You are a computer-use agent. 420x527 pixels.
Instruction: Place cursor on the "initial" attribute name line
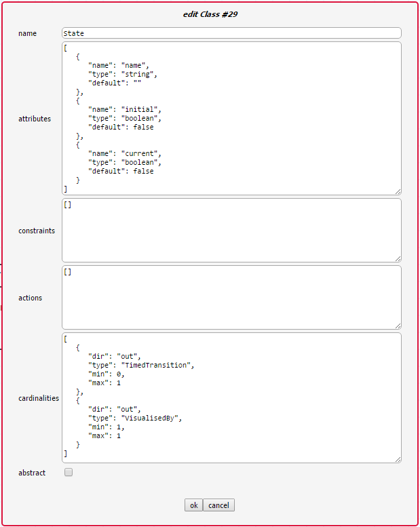[x=125, y=109]
